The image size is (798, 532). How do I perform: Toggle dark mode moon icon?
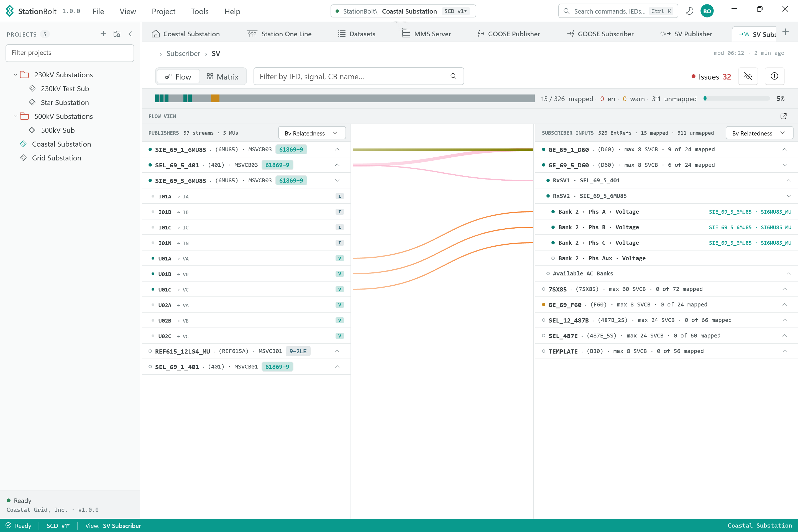pos(689,11)
